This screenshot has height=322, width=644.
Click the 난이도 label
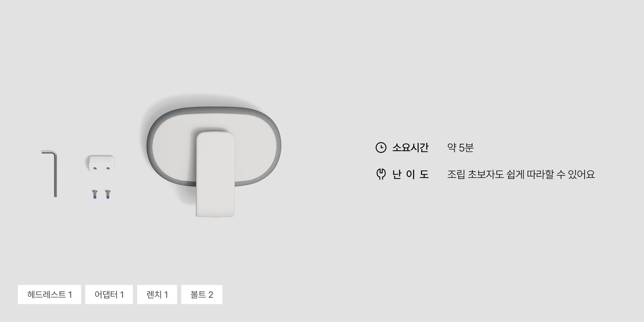411,174
